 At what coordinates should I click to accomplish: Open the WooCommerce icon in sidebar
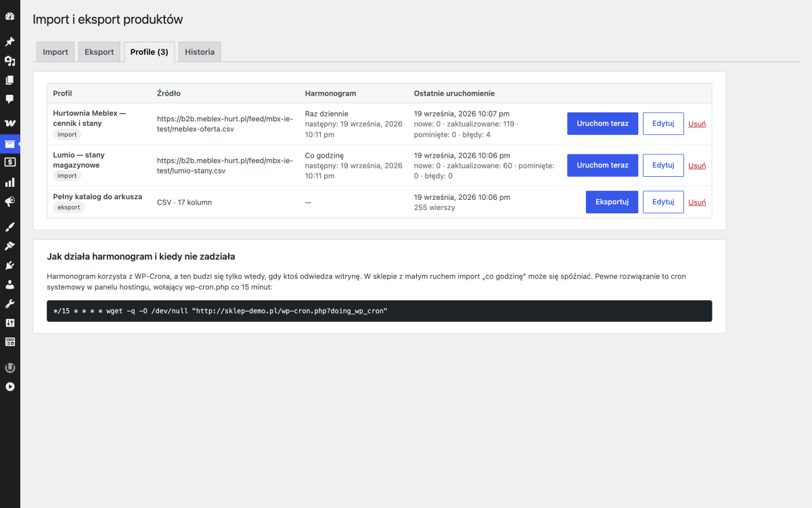(10, 123)
